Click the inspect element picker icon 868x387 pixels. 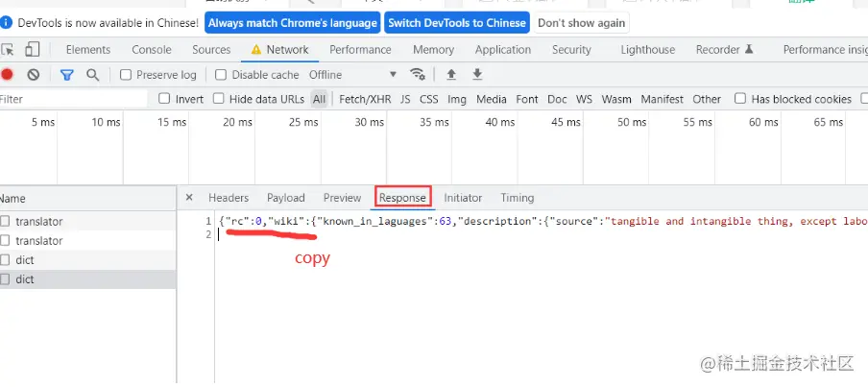pos(7,50)
